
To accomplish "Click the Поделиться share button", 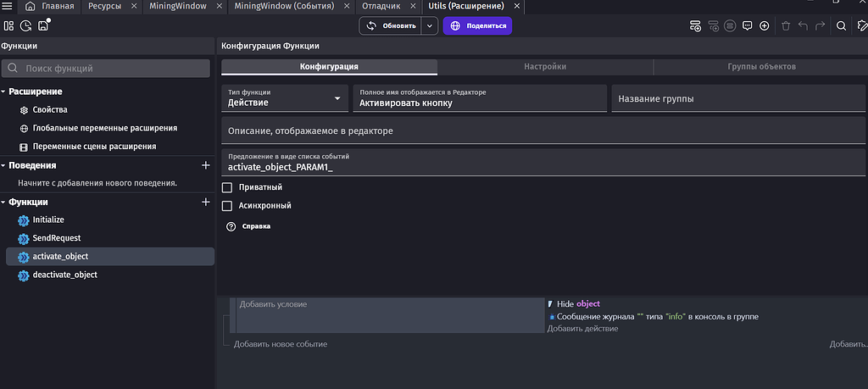I will [477, 25].
